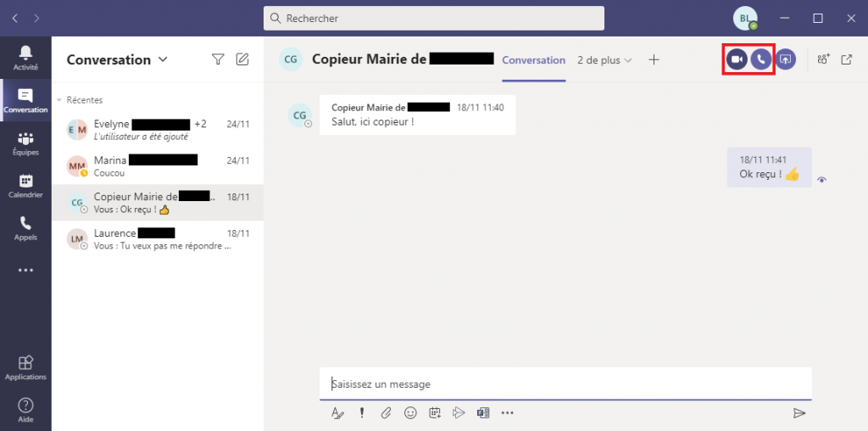Show more compose options with the ellipsis

click(507, 412)
